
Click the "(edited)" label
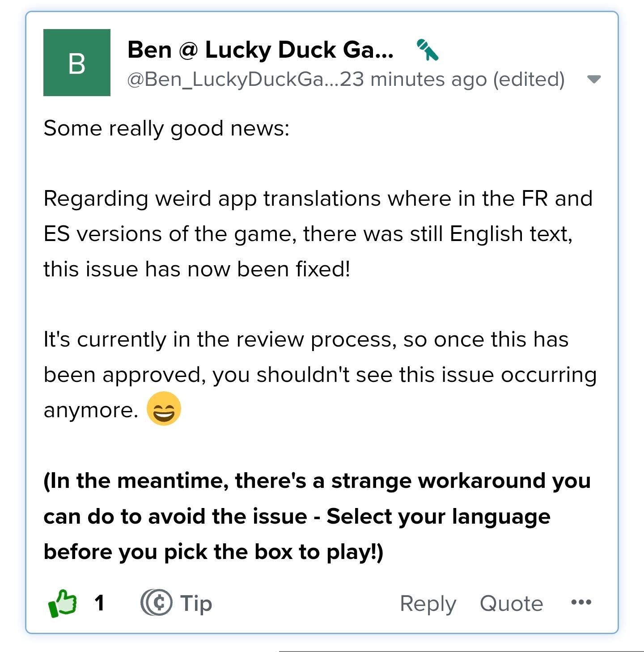click(529, 80)
